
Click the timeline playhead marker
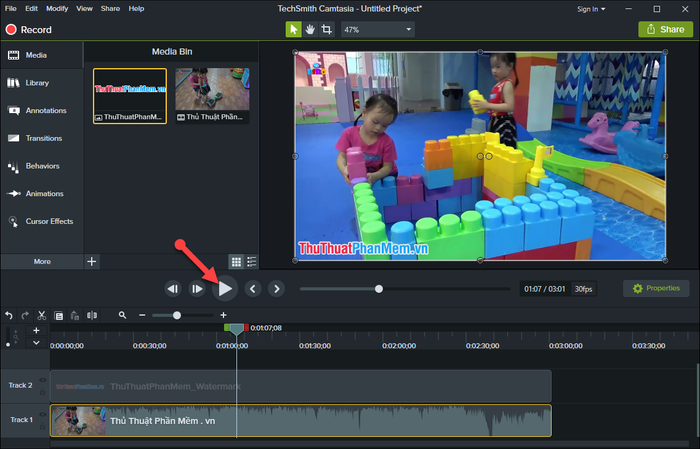[x=237, y=330]
